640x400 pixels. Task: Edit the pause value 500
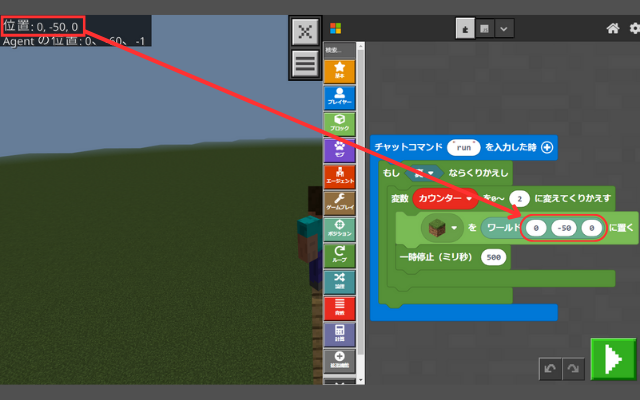point(493,257)
